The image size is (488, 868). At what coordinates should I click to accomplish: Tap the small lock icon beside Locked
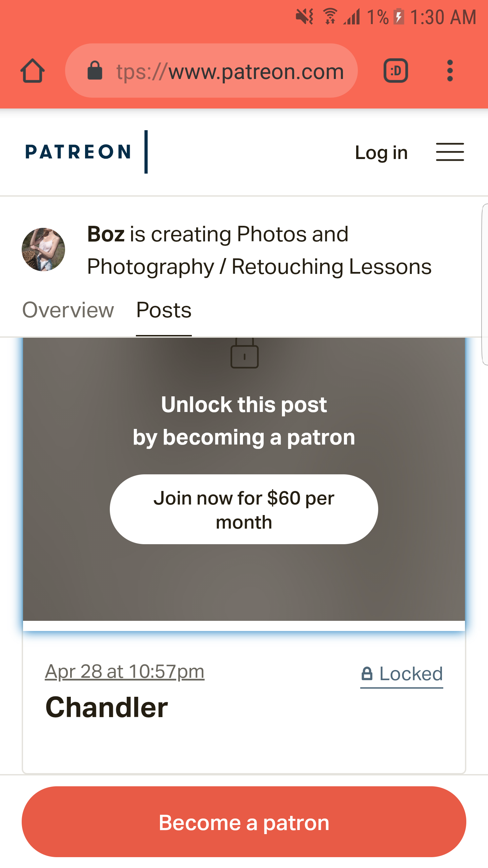367,674
